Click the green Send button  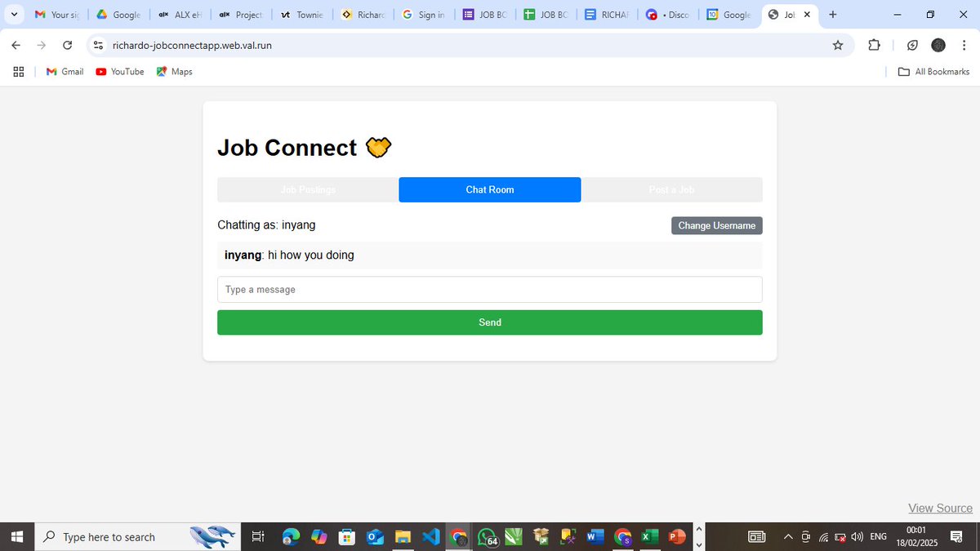490,322
